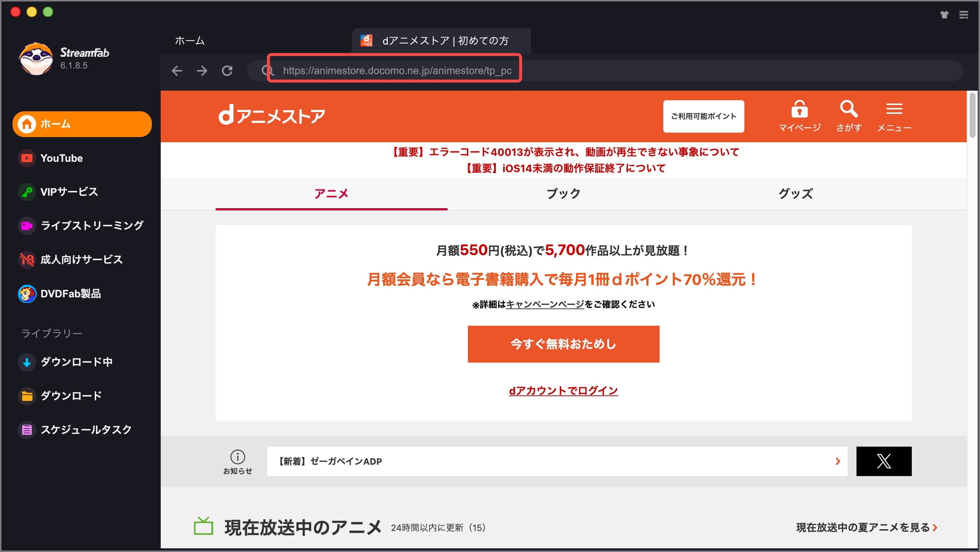Go forward with the browser forward arrow
Viewport: 980px width, 552px height.
[x=202, y=71]
